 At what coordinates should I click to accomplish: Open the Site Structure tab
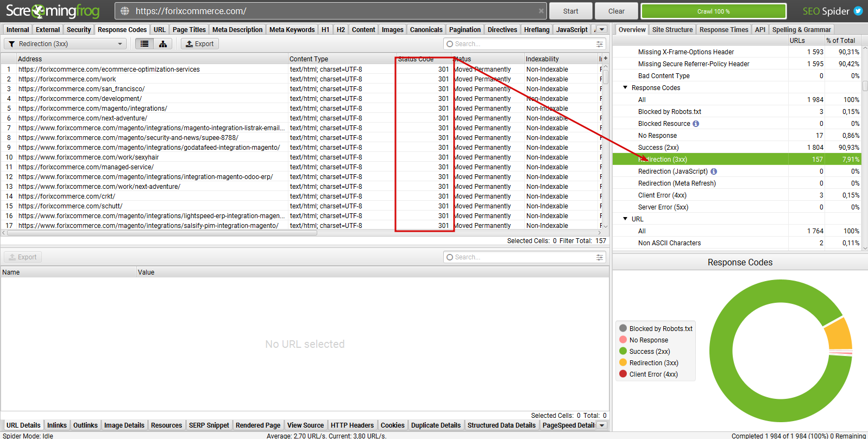tap(672, 30)
